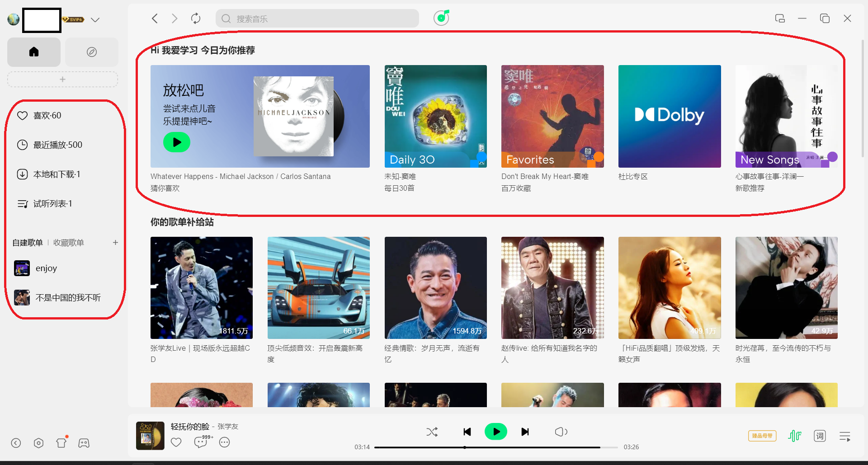
Task: Switch to mini player mode
Action: click(780, 19)
